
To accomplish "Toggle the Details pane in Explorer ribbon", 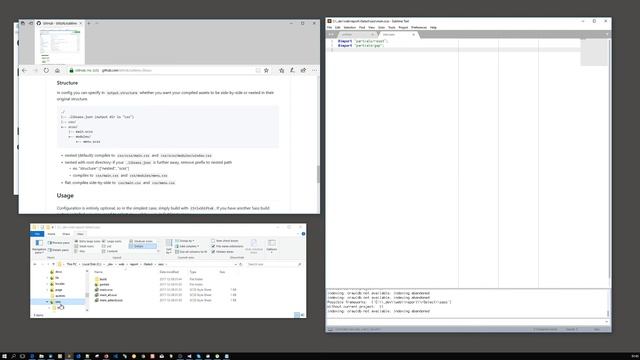I will (x=58, y=250).
